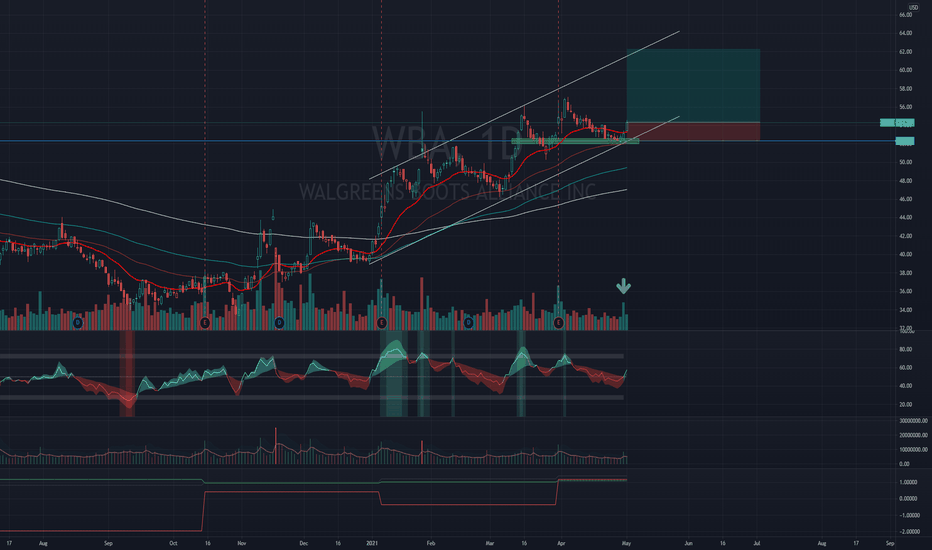Click the dividend D marker in mid-February
Image resolution: width=932 pixels, height=550 pixels.
click(x=468, y=322)
